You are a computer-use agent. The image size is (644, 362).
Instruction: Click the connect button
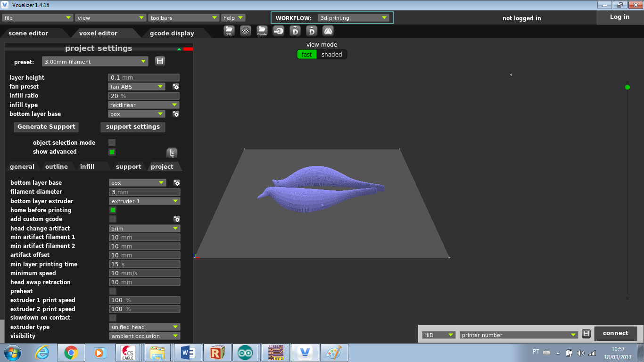[616, 333]
